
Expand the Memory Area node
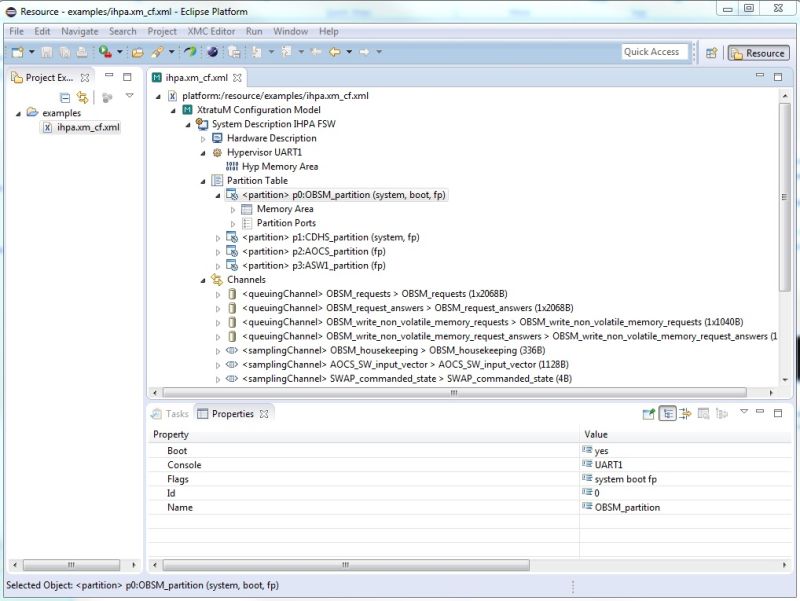coord(233,210)
